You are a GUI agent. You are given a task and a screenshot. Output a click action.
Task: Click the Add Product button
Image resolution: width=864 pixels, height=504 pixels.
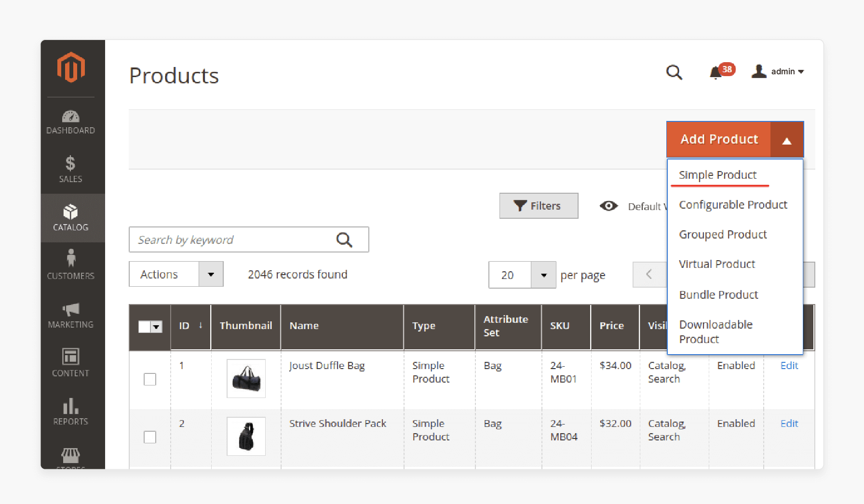[719, 140]
